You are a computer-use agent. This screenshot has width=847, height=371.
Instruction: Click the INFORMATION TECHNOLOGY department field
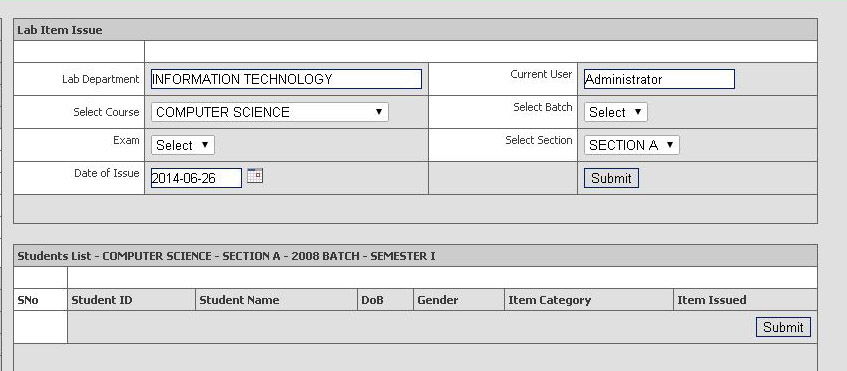286,79
